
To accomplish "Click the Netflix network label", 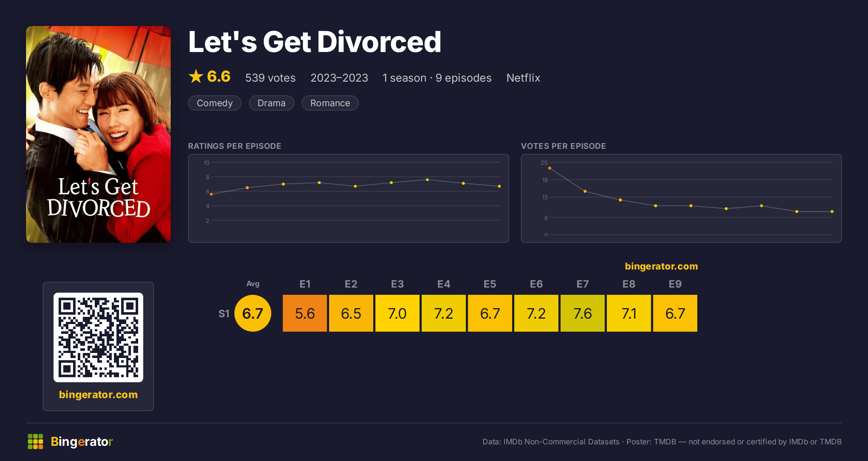I will tap(523, 78).
